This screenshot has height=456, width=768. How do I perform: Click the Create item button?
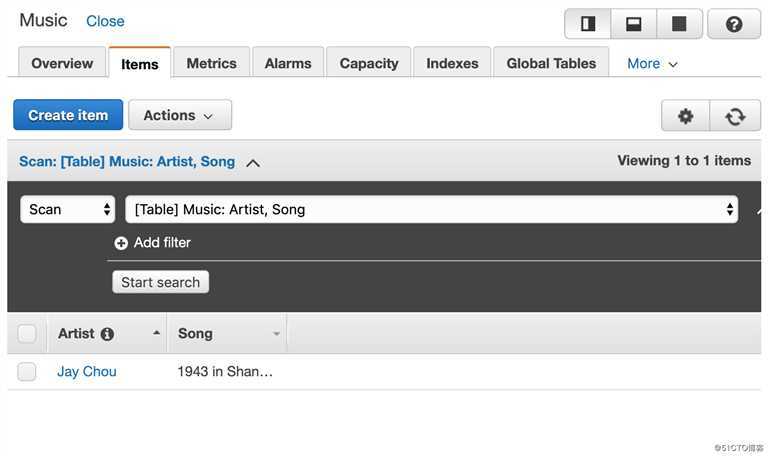(x=68, y=115)
